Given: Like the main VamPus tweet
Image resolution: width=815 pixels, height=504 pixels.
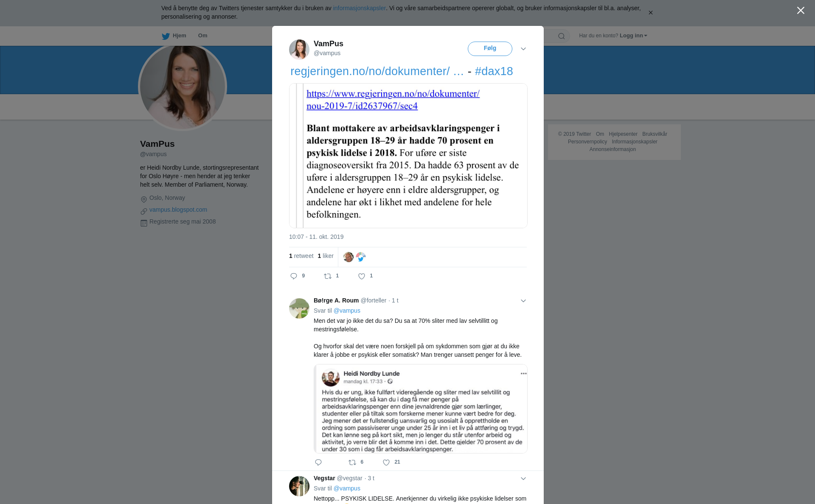Looking at the screenshot, I should pos(362,276).
